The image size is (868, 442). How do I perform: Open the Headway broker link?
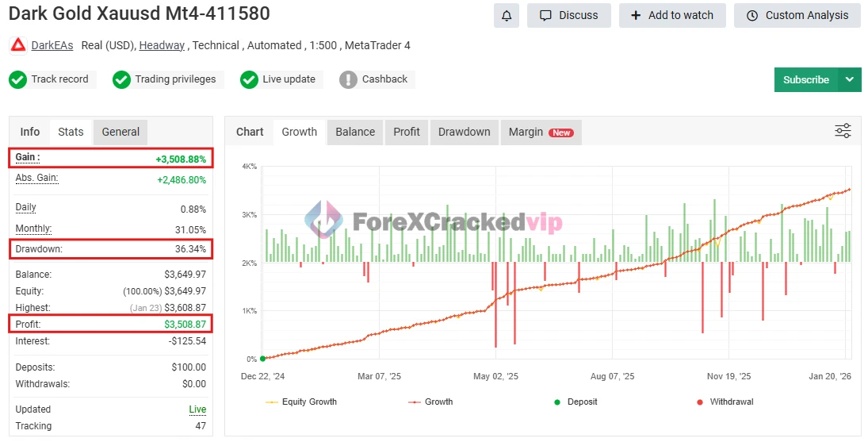162,45
